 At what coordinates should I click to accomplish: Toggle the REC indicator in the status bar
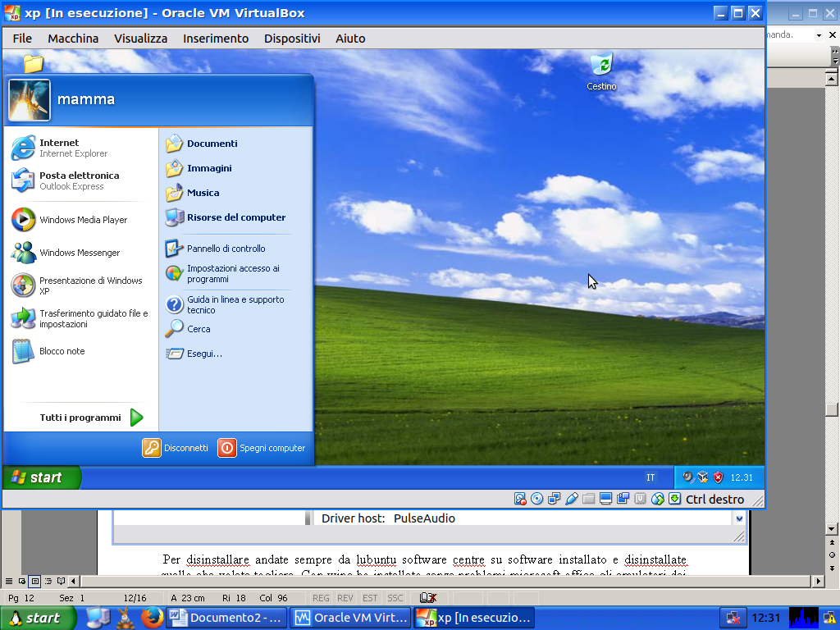321,599
